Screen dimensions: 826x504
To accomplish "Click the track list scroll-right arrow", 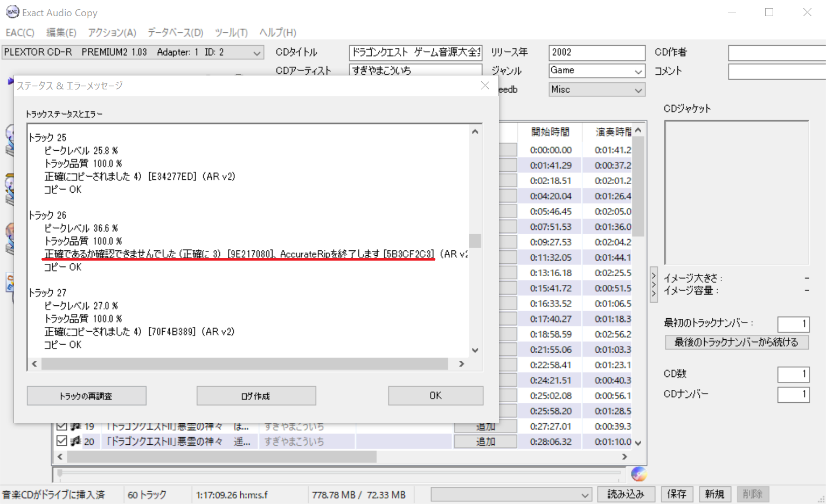I will coord(624,457).
